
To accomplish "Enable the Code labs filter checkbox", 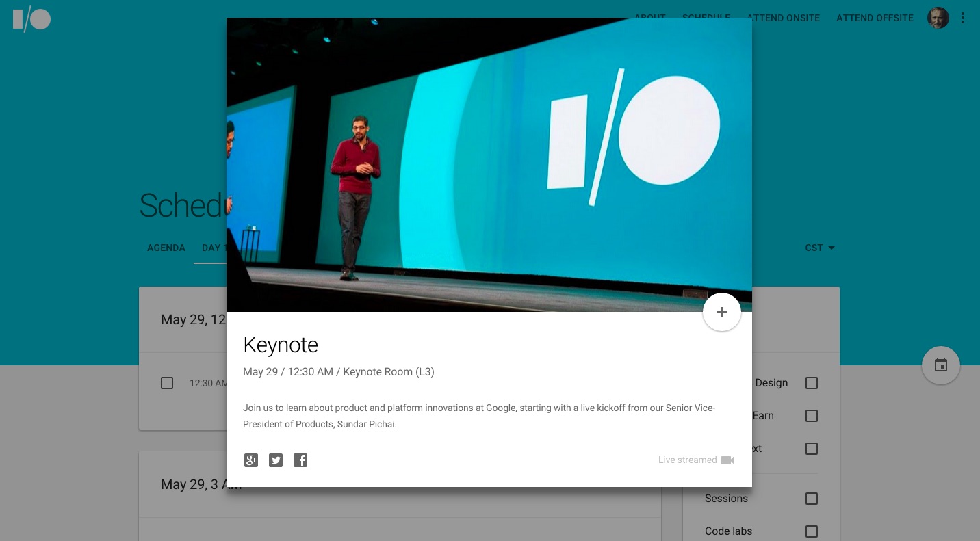I will pos(812,531).
